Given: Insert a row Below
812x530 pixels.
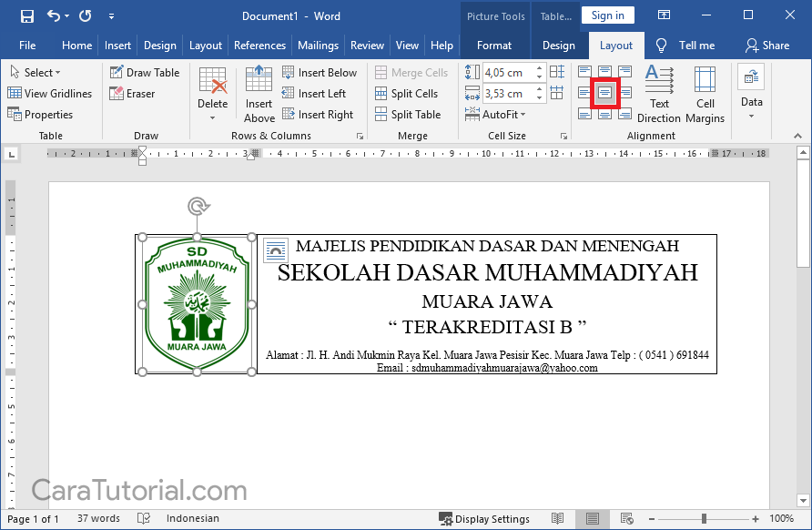Looking at the screenshot, I should pyautogui.click(x=320, y=73).
